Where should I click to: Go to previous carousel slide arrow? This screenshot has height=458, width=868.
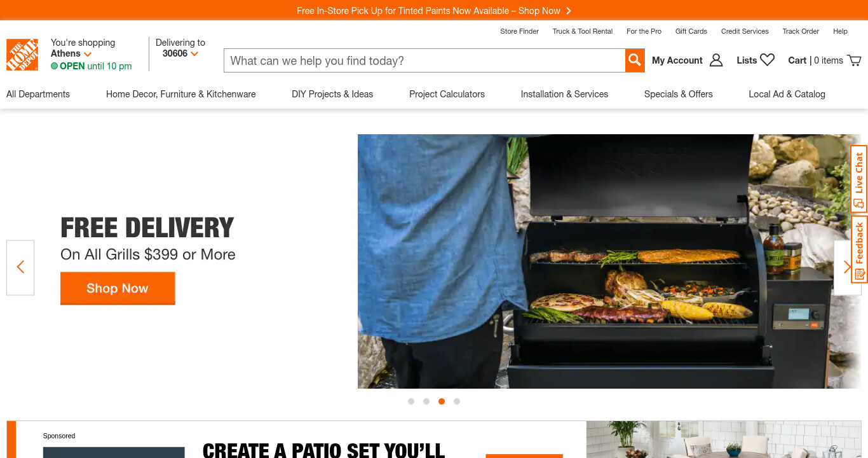[x=20, y=267]
